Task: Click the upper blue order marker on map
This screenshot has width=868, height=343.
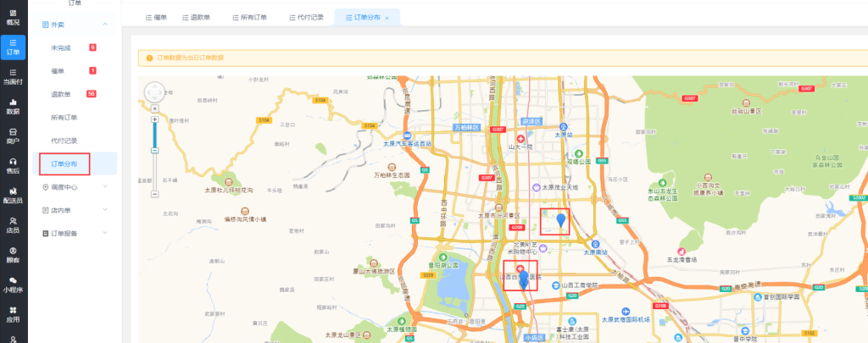Action: (560, 222)
